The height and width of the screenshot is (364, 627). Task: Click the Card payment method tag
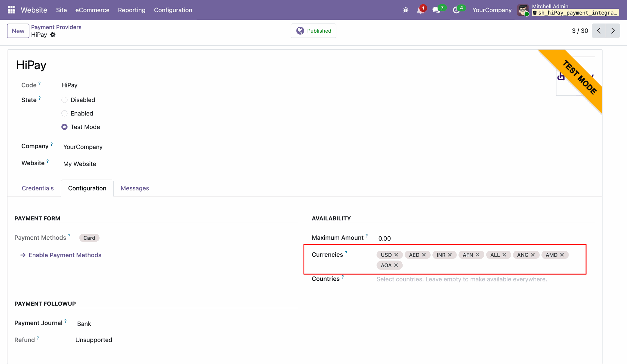[89, 238]
